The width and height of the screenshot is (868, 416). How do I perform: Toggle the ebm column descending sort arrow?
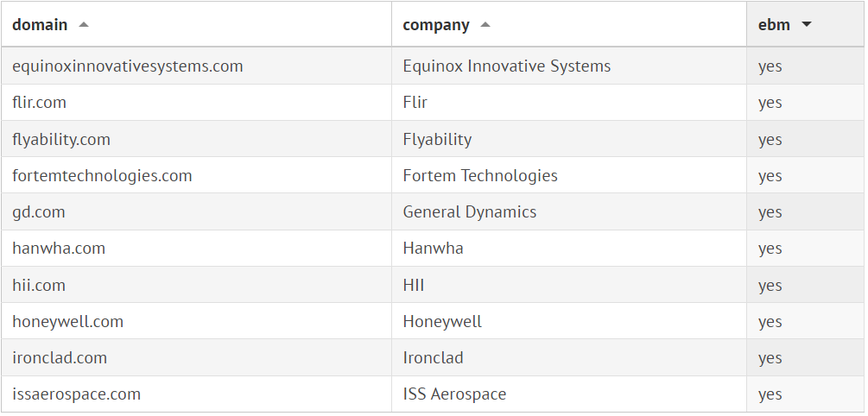click(807, 25)
